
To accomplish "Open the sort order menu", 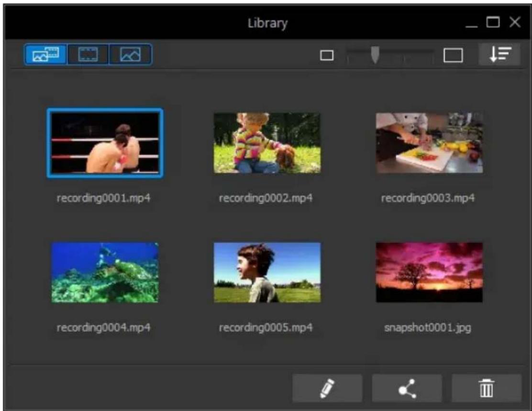I will [x=499, y=54].
